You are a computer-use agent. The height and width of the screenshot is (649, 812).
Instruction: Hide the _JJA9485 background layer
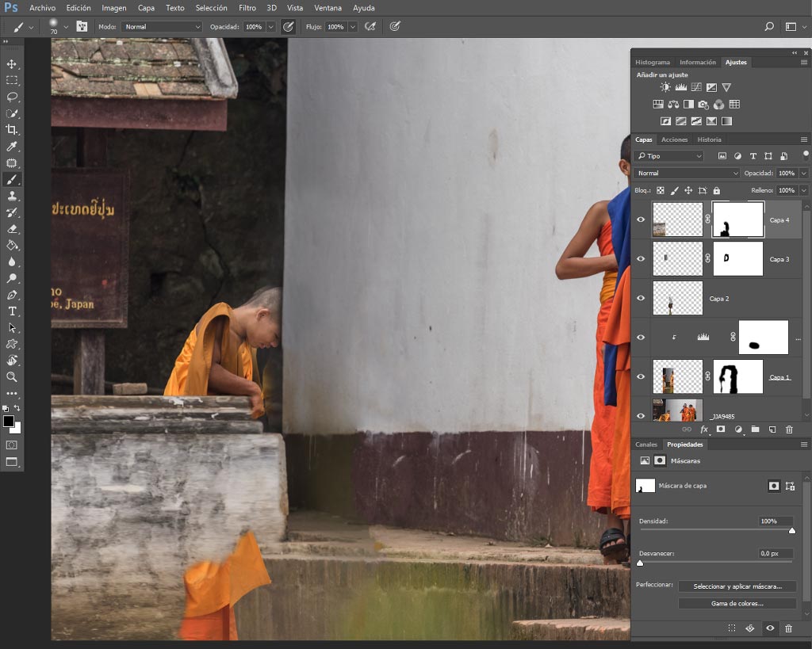tap(641, 415)
